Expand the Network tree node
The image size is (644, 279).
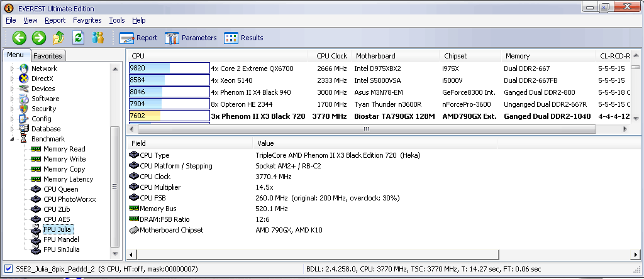pos(12,68)
